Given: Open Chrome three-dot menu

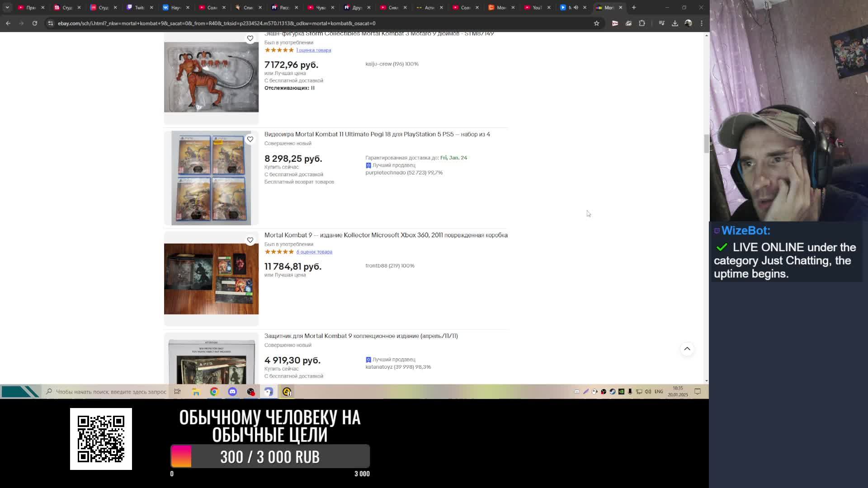Looking at the screenshot, I should [x=702, y=23].
